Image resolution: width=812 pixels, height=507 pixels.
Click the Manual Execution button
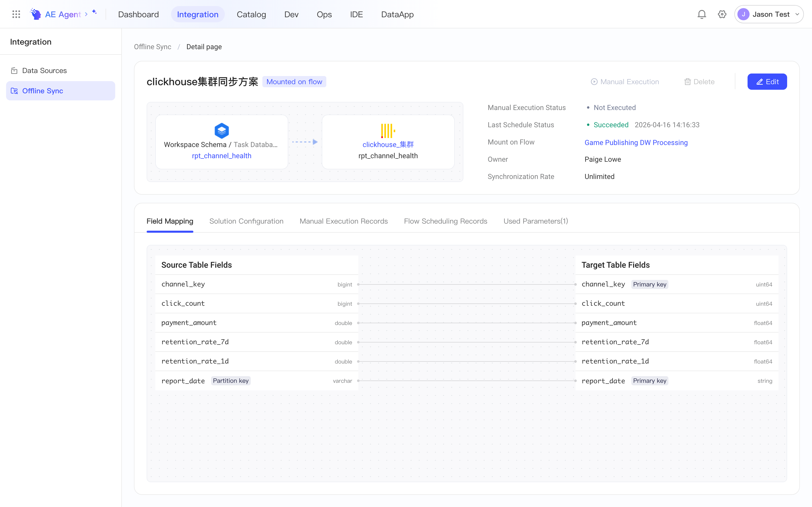625,82
